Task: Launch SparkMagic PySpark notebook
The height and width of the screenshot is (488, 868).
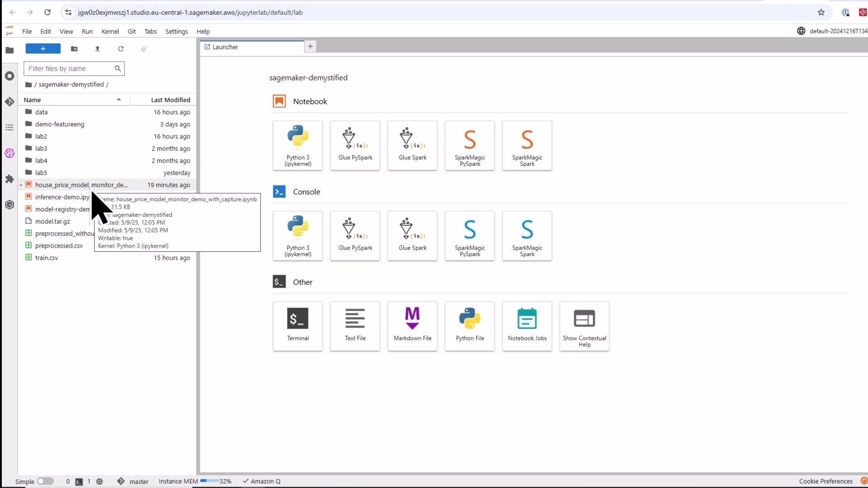Action: tap(470, 145)
